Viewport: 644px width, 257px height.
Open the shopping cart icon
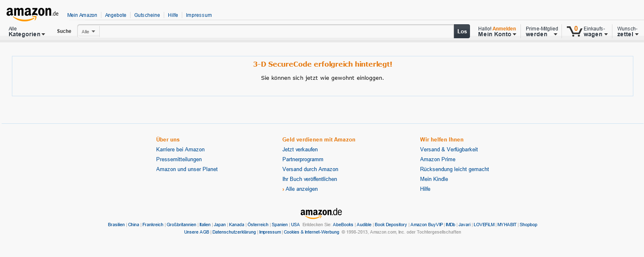tap(574, 31)
